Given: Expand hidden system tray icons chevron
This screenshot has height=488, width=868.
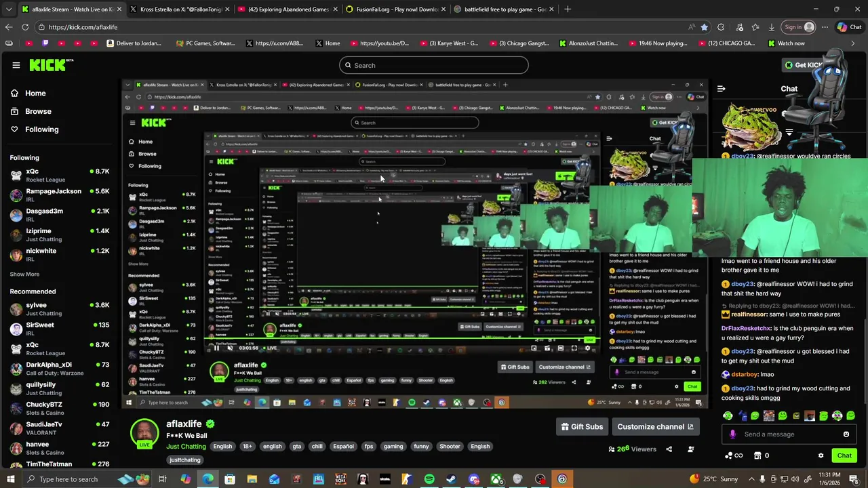Looking at the screenshot, I should (x=751, y=479).
